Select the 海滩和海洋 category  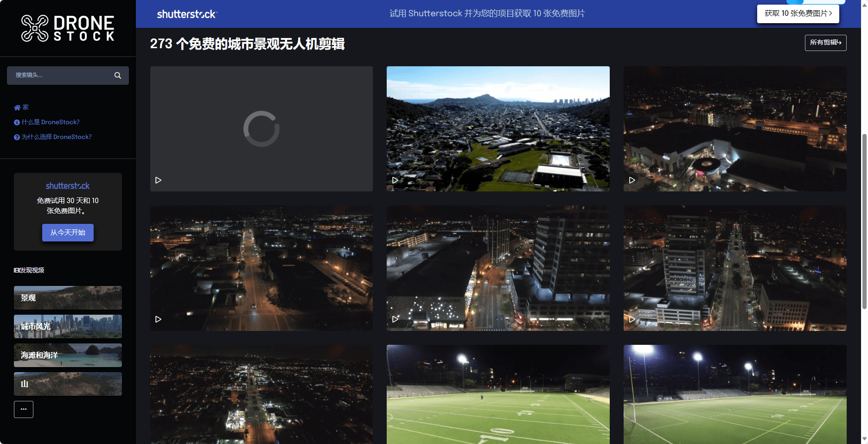[x=68, y=355]
